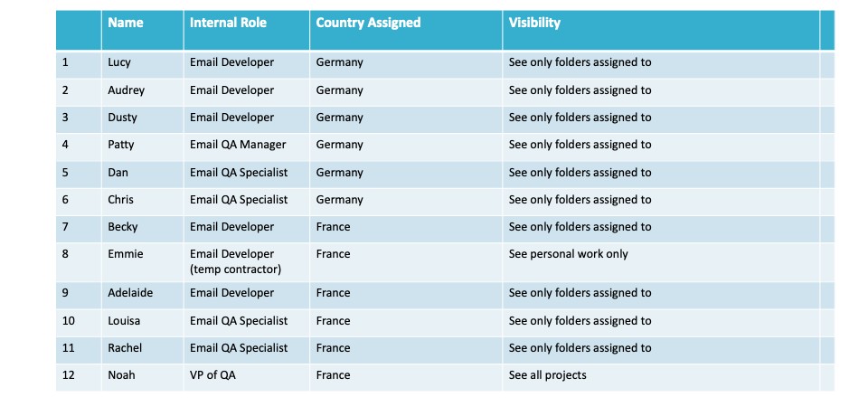
Task: Select the See all projects cell
Action: coord(547,375)
